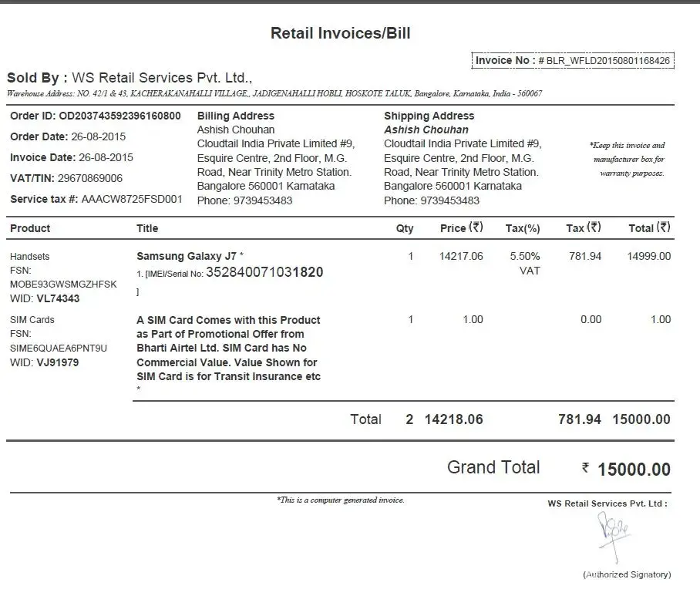Click the Handsets product label
The height and width of the screenshot is (596, 700).
tap(29, 257)
